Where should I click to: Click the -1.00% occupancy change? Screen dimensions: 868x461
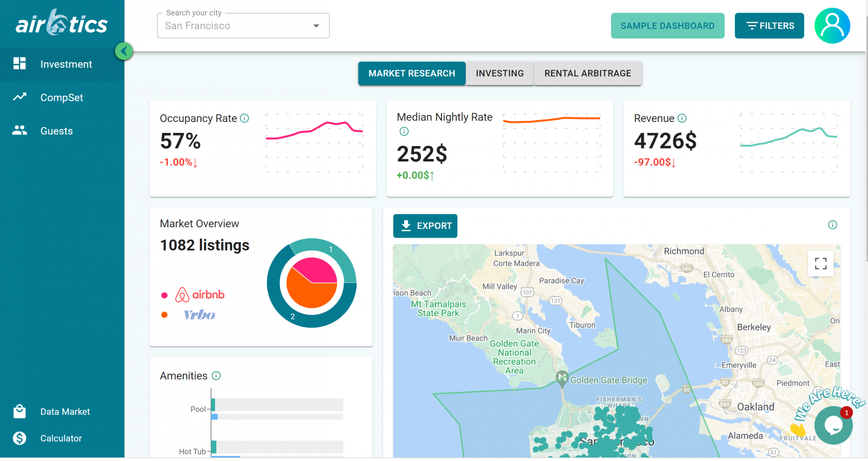(x=179, y=162)
